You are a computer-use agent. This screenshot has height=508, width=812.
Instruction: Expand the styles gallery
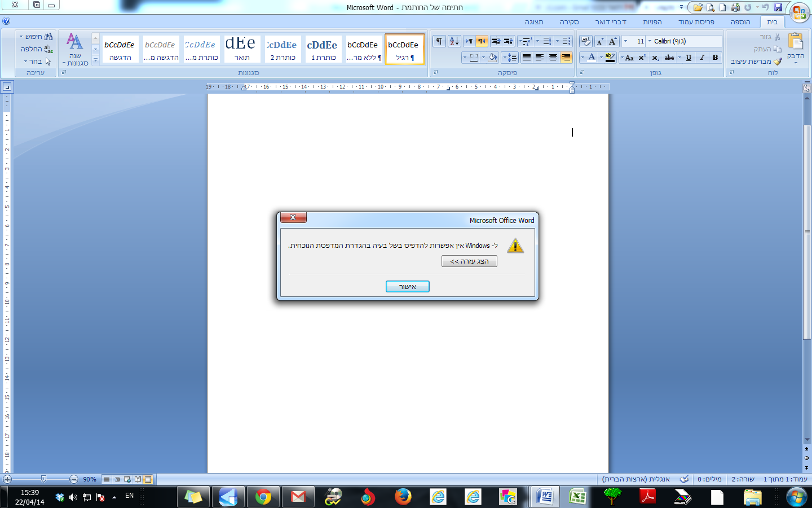coord(95,59)
